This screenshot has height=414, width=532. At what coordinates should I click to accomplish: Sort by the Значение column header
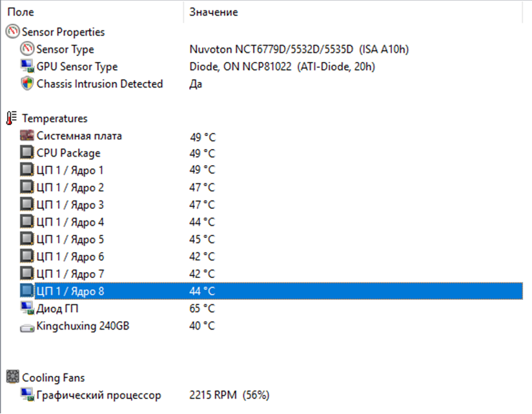(x=214, y=12)
